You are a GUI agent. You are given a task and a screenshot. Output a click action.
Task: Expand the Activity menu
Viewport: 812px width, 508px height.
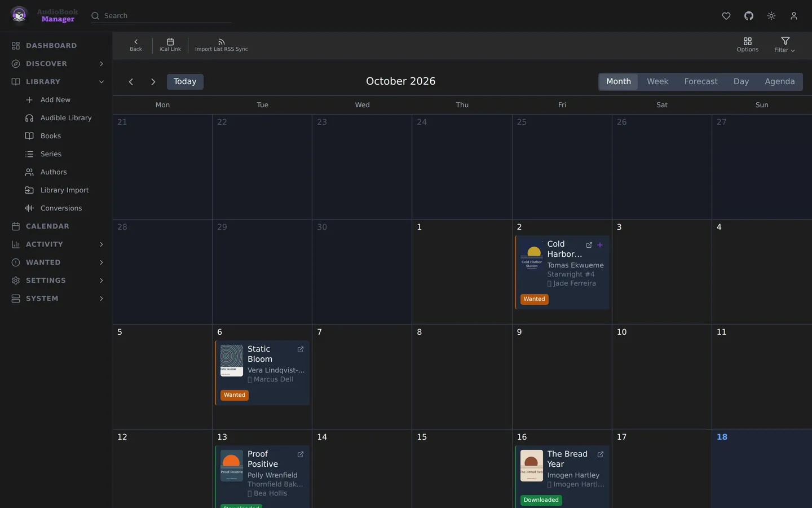coord(56,244)
